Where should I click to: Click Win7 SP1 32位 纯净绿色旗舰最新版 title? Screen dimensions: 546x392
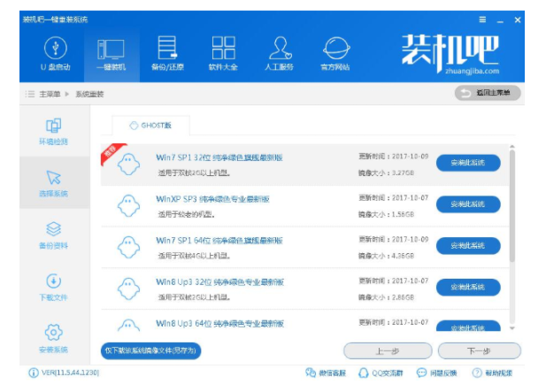(x=219, y=158)
